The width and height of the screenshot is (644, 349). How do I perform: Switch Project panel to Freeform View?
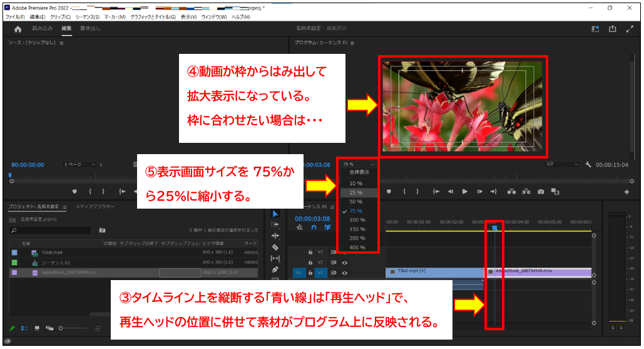49,328
